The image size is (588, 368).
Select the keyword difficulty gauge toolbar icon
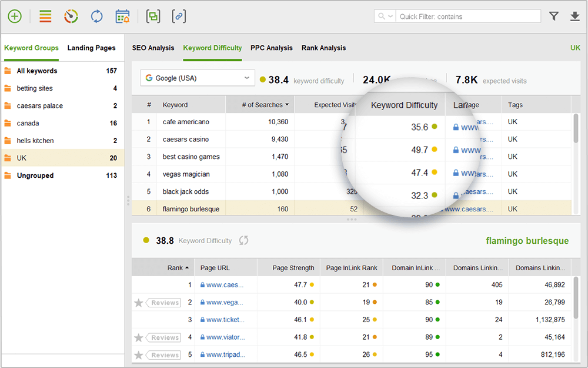coord(71,16)
